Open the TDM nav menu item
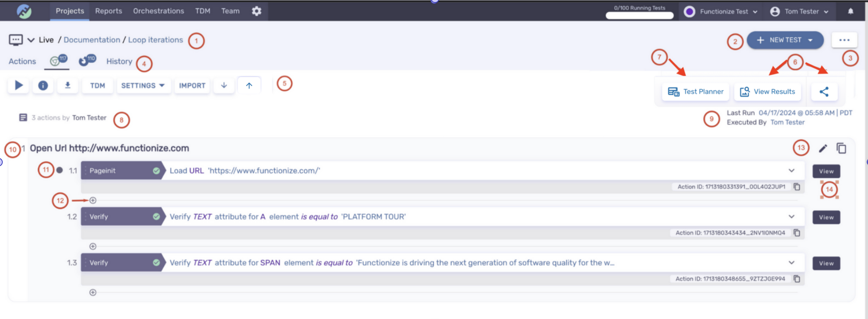The image size is (868, 319). (203, 11)
